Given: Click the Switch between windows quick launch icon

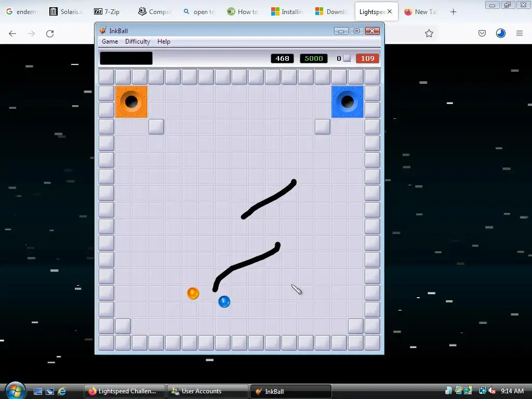Looking at the screenshot, I should coord(50,391).
